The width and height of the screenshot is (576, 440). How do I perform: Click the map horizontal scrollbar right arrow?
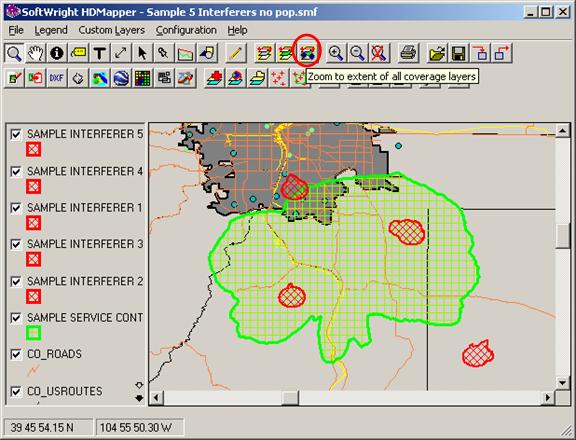coord(548,397)
